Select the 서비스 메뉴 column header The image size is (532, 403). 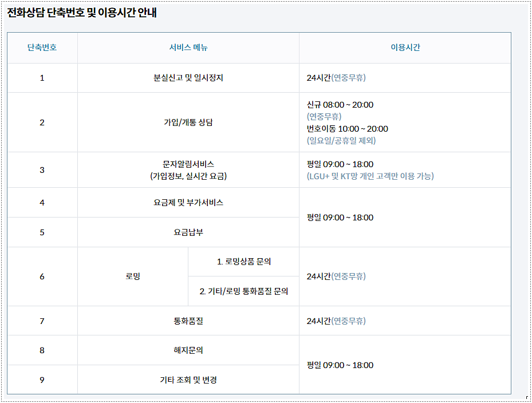point(188,48)
